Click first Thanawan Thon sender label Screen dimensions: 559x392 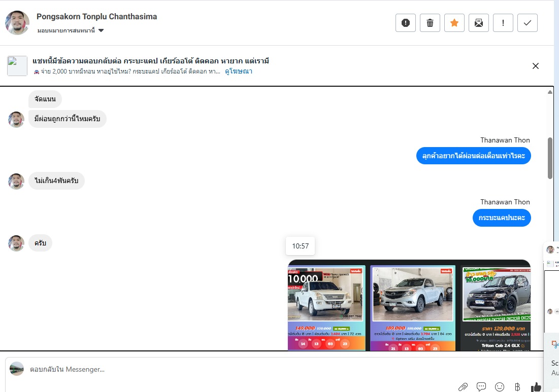[505, 140]
